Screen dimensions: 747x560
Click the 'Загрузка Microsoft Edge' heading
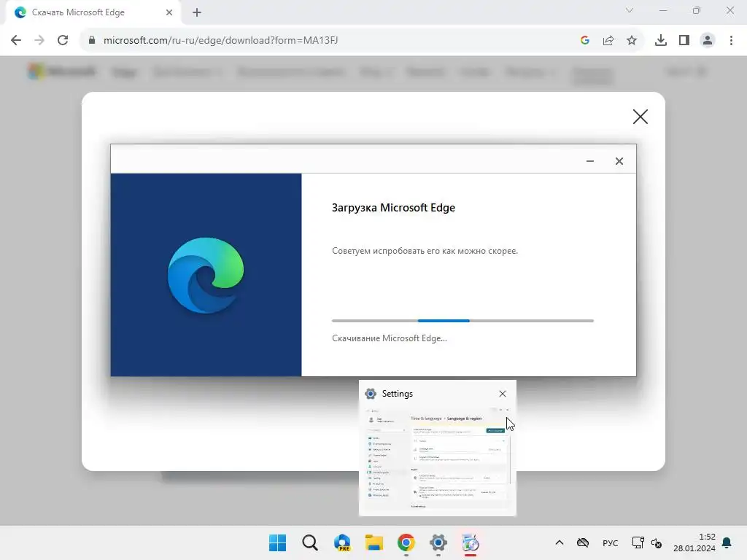393,208
